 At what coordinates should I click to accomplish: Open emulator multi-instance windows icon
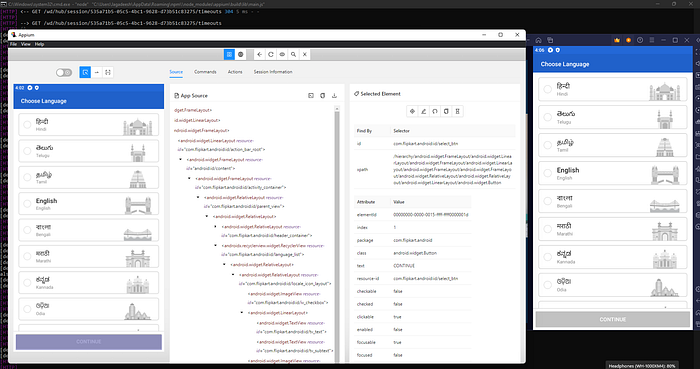click(x=550, y=40)
